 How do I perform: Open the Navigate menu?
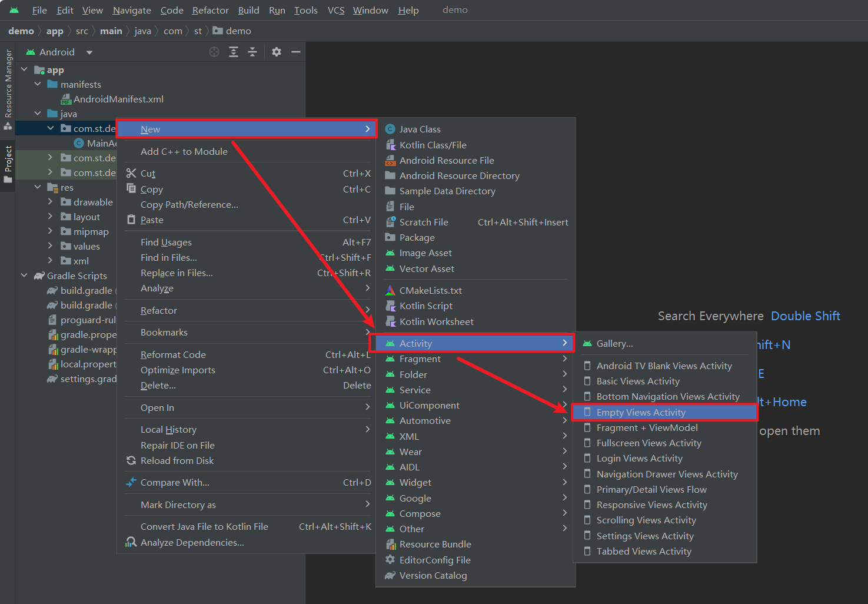click(x=132, y=10)
